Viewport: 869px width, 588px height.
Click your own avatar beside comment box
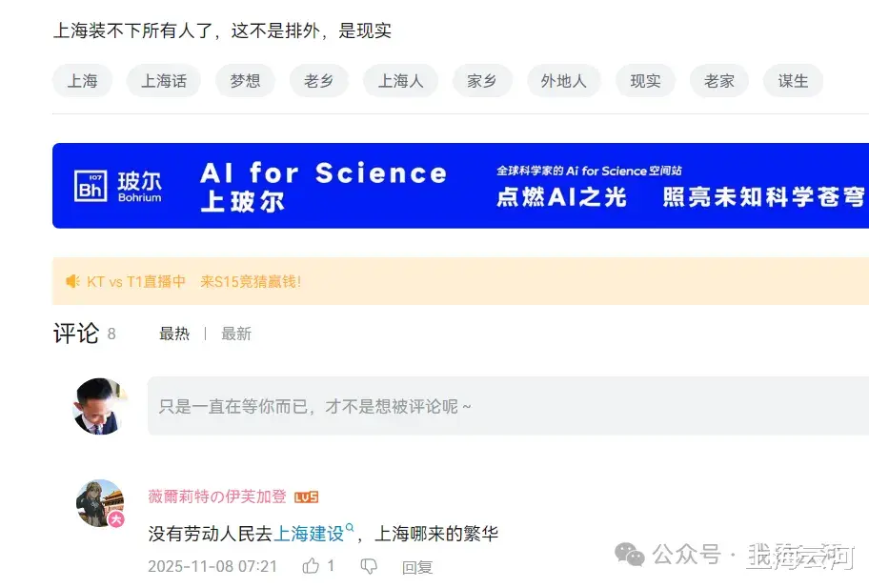[x=100, y=406]
